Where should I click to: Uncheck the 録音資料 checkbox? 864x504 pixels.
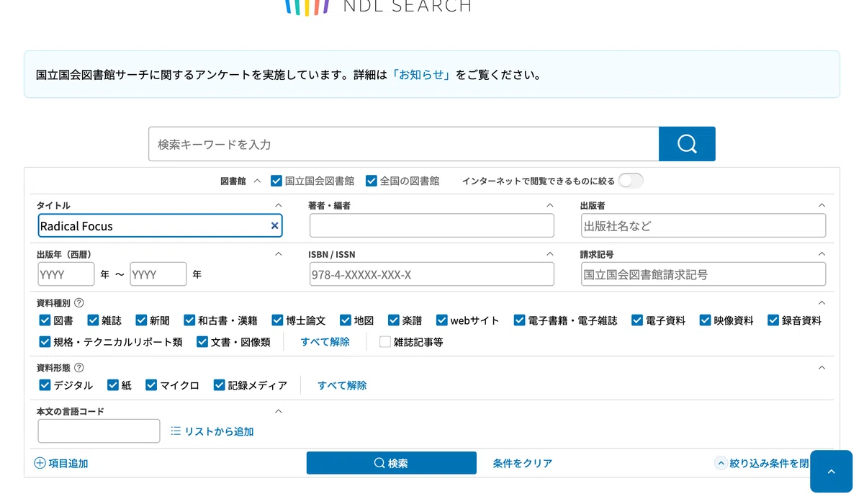coord(774,320)
